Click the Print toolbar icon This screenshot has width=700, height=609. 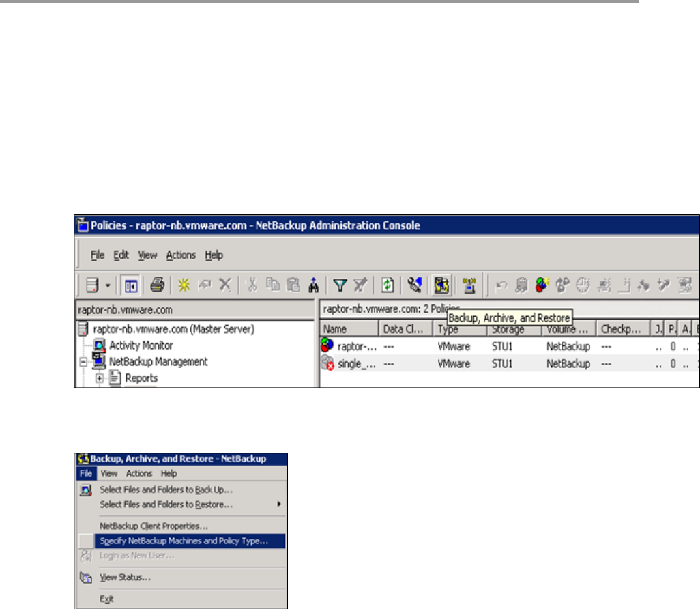coord(157,285)
